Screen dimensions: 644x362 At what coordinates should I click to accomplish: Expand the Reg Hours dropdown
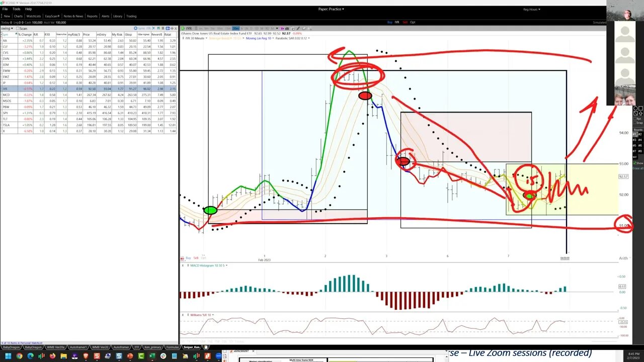tap(532, 9)
